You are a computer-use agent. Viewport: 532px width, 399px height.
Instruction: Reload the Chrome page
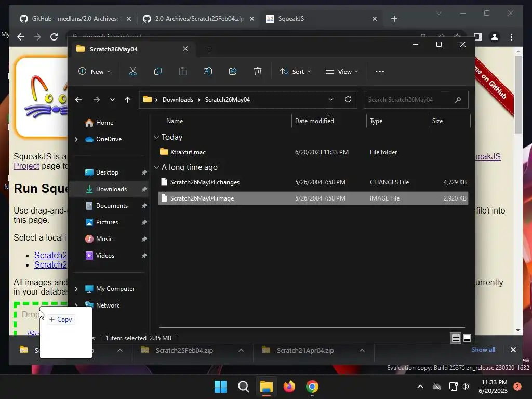point(54,37)
